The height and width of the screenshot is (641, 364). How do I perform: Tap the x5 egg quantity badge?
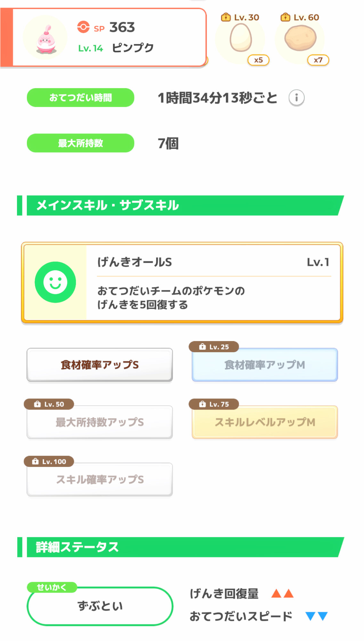click(x=258, y=60)
